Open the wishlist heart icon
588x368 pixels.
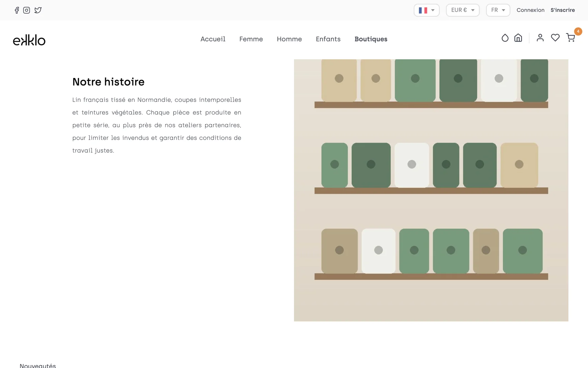coord(555,38)
